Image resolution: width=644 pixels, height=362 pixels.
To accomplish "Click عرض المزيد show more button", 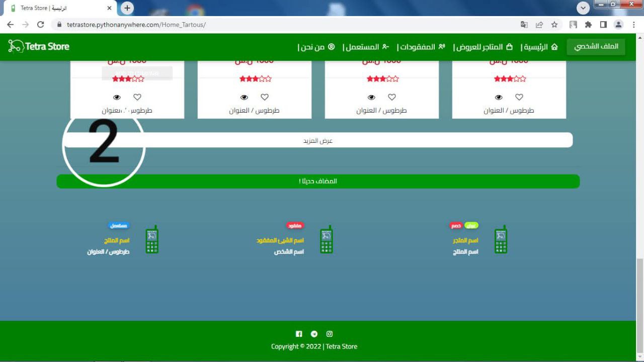I will 318,140.
